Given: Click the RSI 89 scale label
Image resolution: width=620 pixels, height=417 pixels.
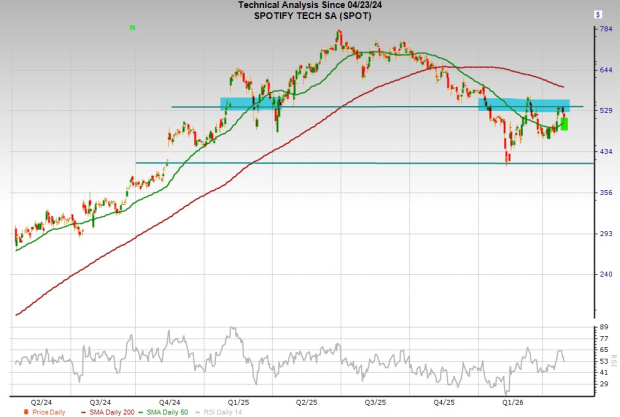Looking at the screenshot, I should (603, 328).
